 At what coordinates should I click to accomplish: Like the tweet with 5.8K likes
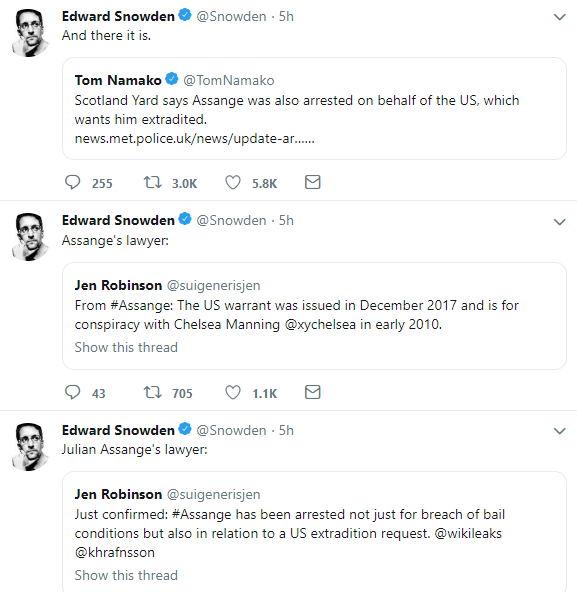tap(233, 182)
